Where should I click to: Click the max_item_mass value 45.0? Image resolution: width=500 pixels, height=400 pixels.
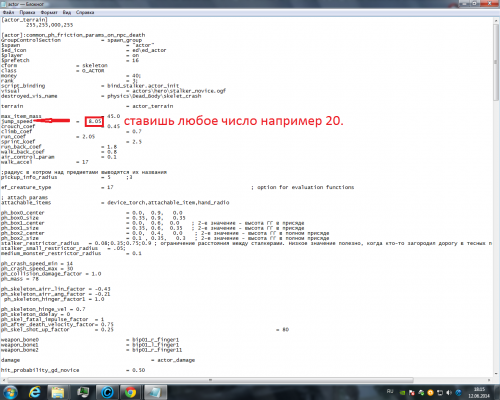[114, 116]
